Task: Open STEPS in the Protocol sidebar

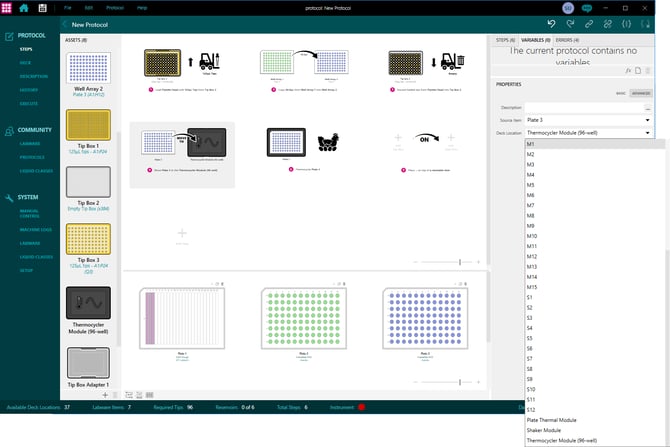Action: (x=26, y=49)
